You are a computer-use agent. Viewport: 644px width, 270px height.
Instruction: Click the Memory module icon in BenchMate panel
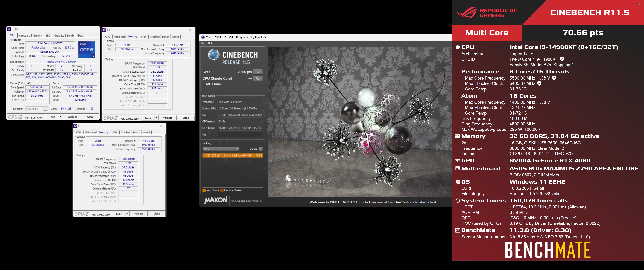pyautogui.click(x=458, y=136)
